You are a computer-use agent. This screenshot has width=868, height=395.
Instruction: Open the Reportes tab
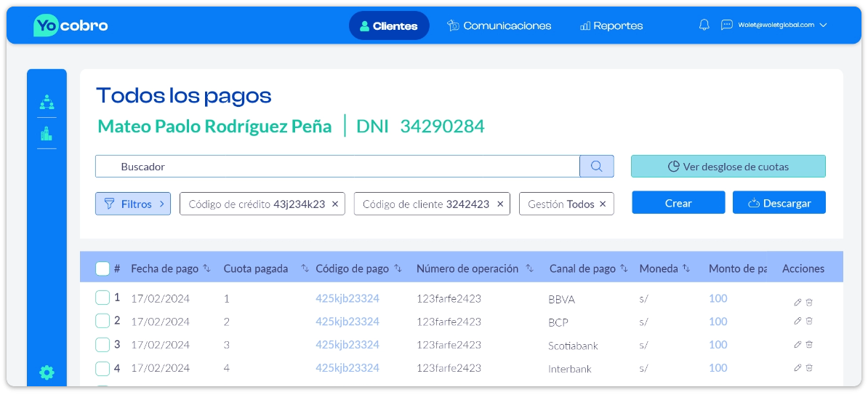pyautogui.click(x=611, y=25)
